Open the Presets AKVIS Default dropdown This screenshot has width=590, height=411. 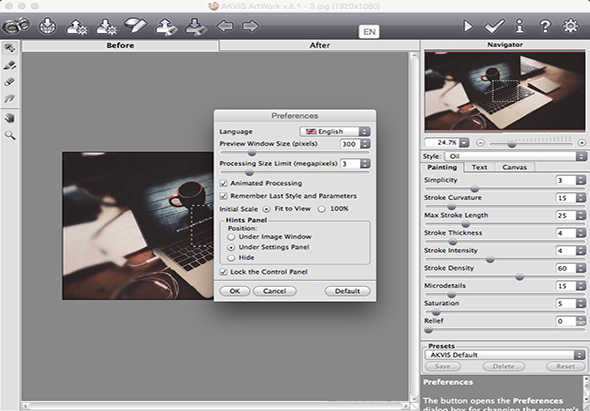point(505,355)
